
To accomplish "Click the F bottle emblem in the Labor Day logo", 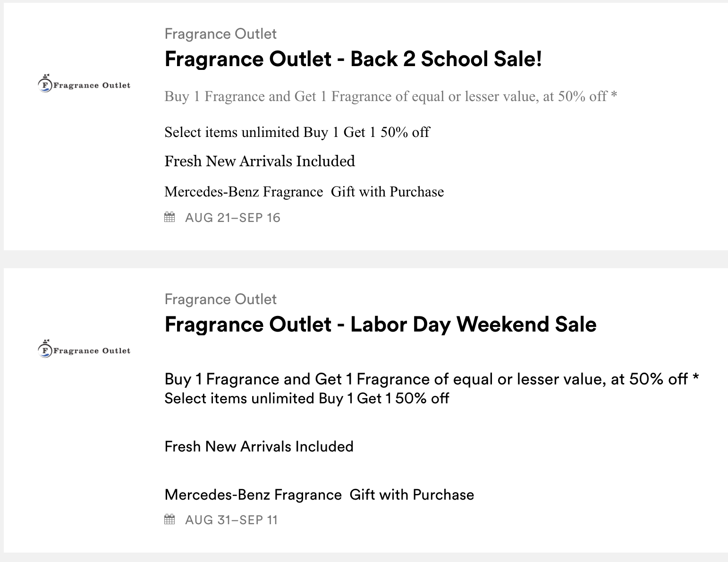I will (x=44, y=349).
